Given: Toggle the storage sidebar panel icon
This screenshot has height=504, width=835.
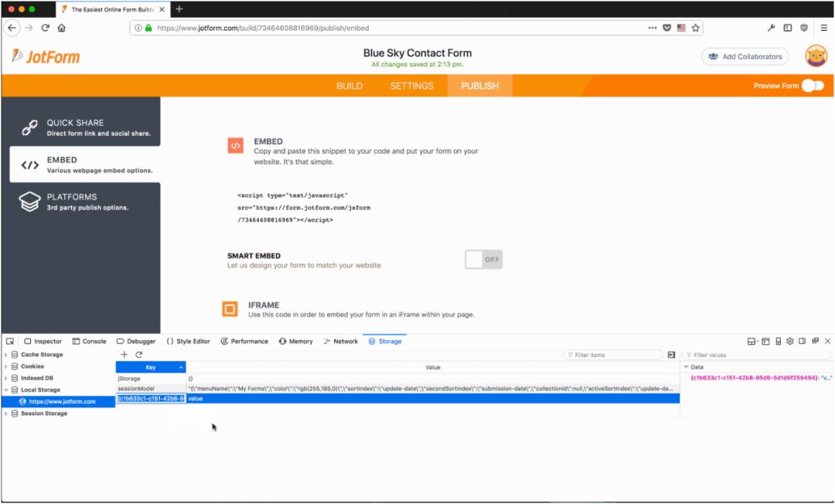Looking at the screenshot, I should [672, 355].
